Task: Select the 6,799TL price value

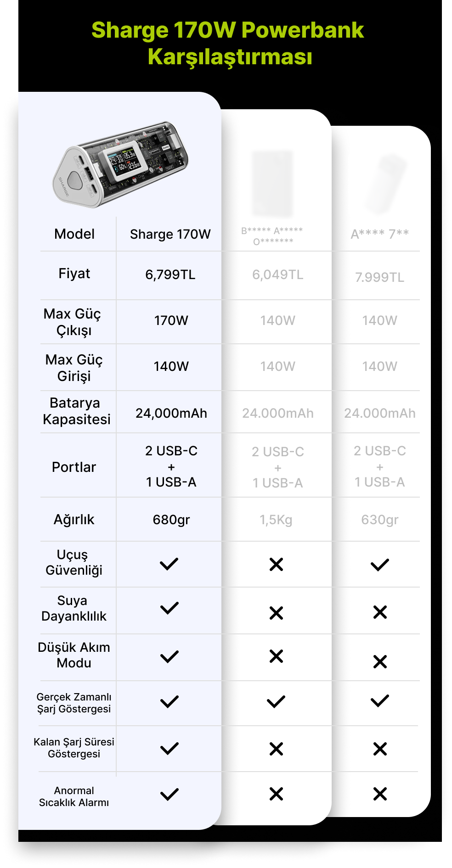Action: [170, 274]
